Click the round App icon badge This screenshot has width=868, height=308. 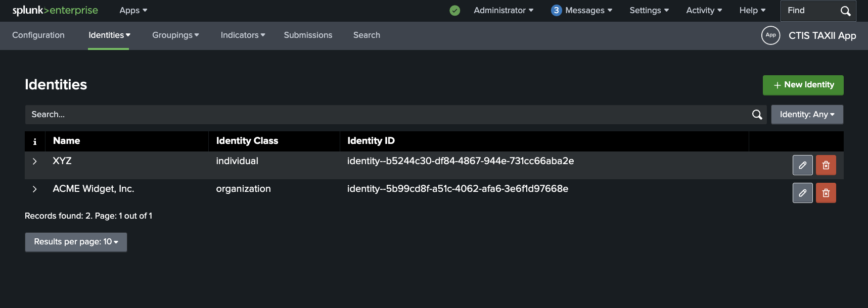770,35
